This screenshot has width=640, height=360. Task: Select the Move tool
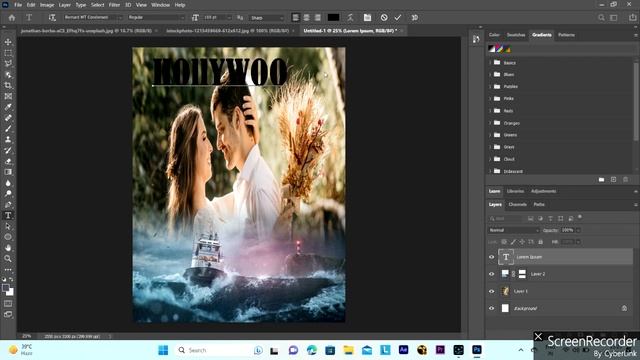(x=8, y=42)
